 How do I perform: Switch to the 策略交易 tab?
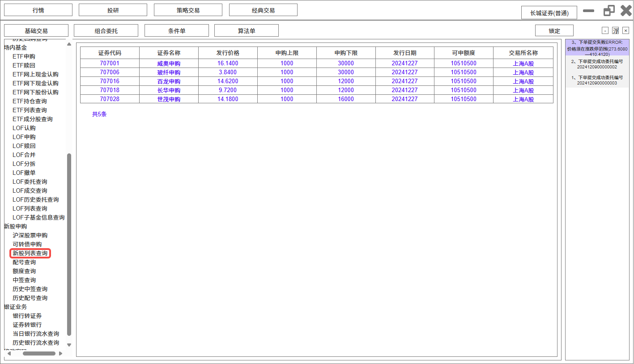188,10
